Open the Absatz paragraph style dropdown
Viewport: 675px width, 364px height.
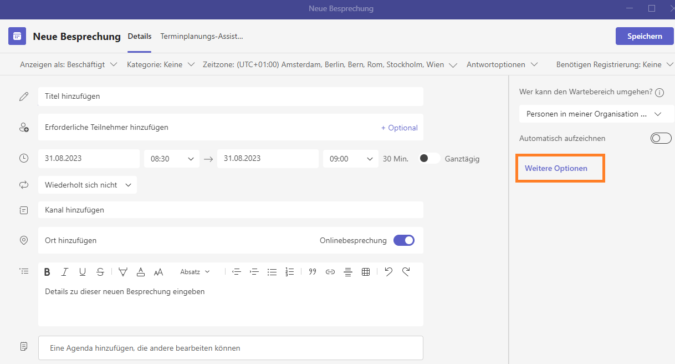[x=195, y=272]
